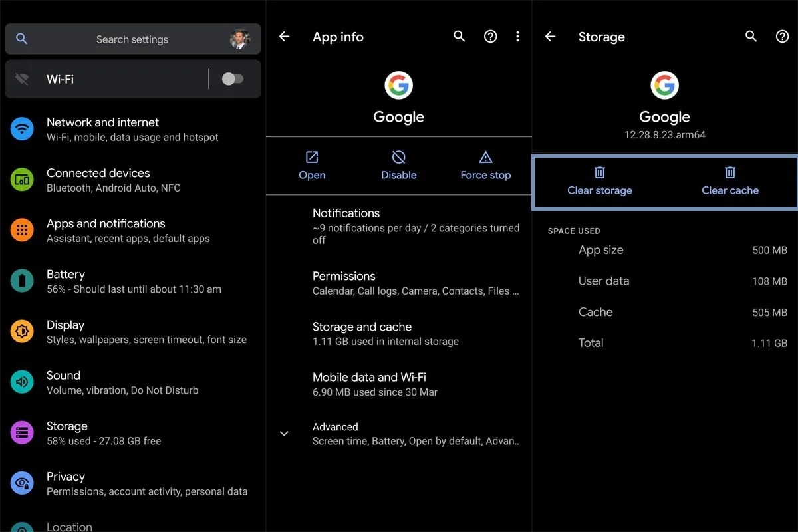
Task: Go back from the Storage screen
Action: click(x=550, y=37)
